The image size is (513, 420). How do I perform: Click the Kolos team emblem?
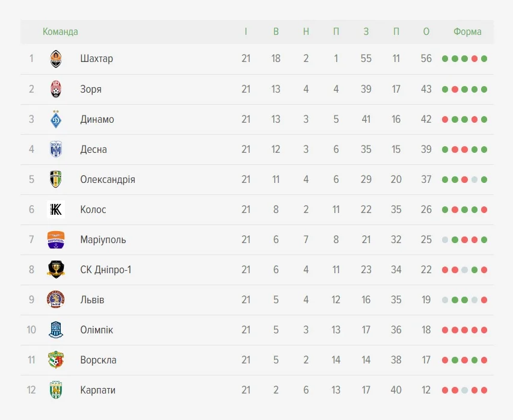coord(56,209)
